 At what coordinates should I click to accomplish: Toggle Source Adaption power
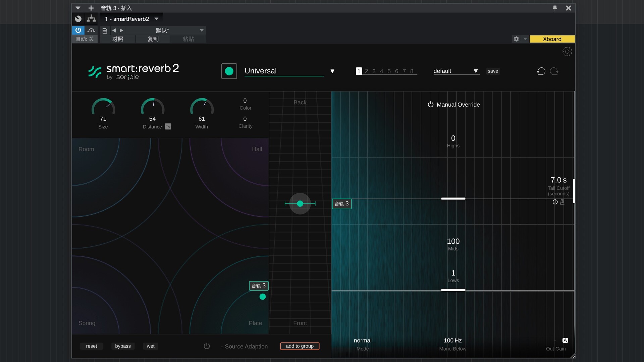[x=207, y=346]
